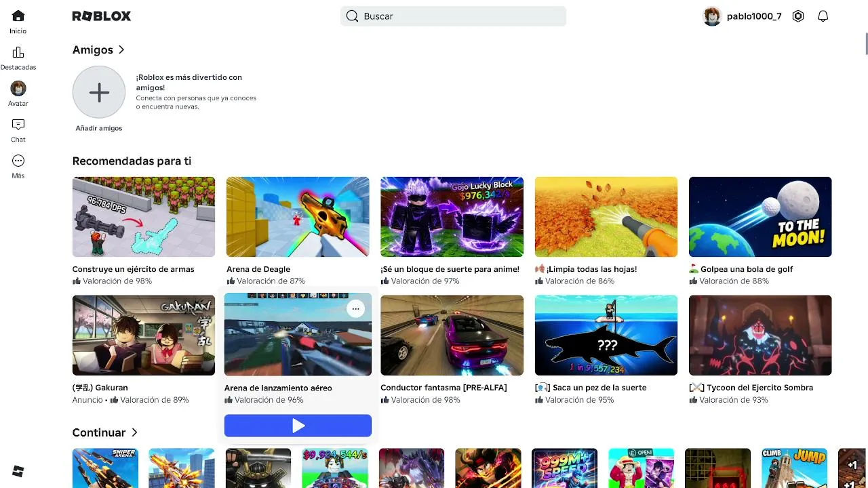Open Arena de lanzamiento aéreo thumbnail

(298, 334)
